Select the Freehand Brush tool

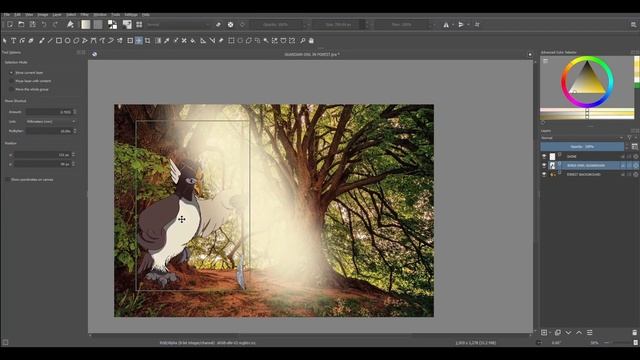tap(41, 41)
